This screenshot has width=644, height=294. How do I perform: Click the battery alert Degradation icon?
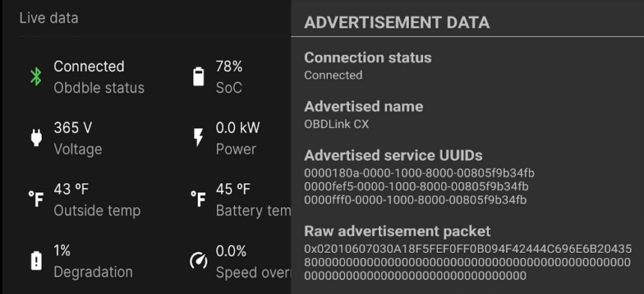[36, 261]
